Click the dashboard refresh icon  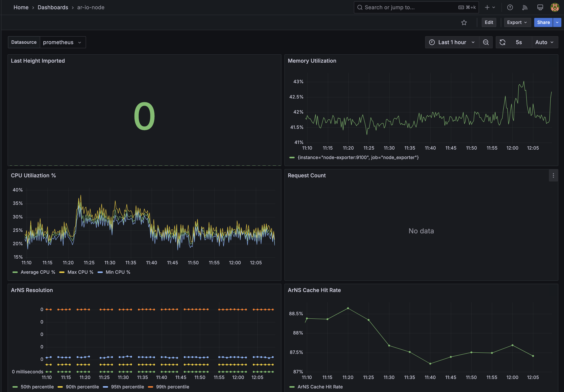(x=503, y=42)
